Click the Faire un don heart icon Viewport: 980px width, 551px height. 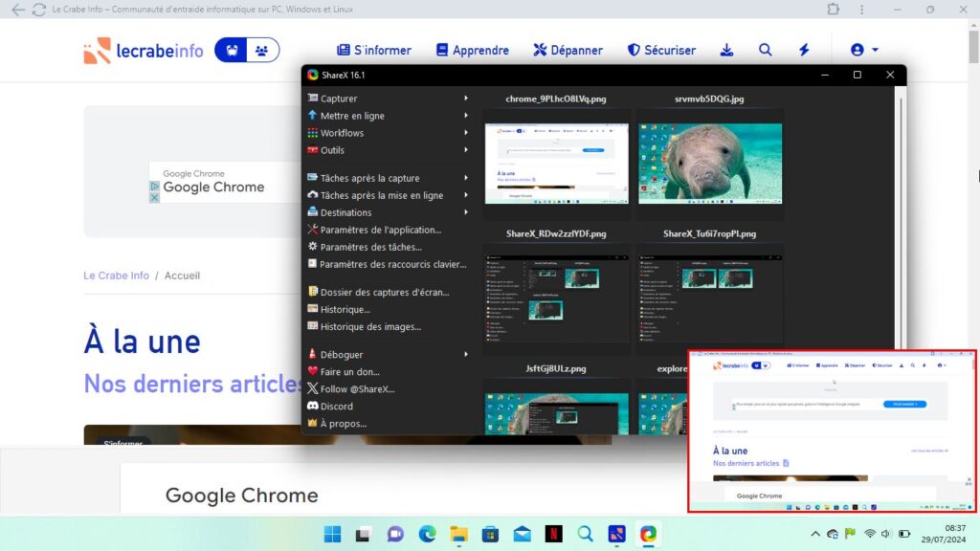tap(313, 371)
